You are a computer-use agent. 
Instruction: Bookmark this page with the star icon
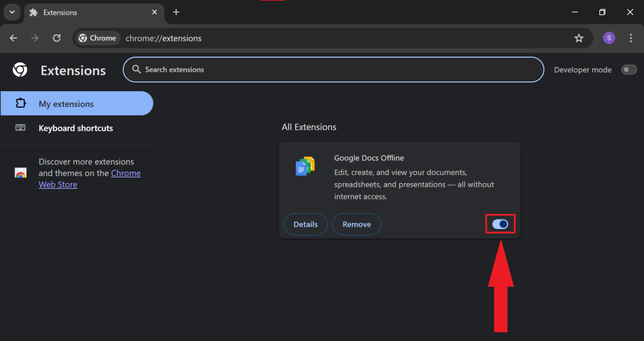click(x=579, y=38)
